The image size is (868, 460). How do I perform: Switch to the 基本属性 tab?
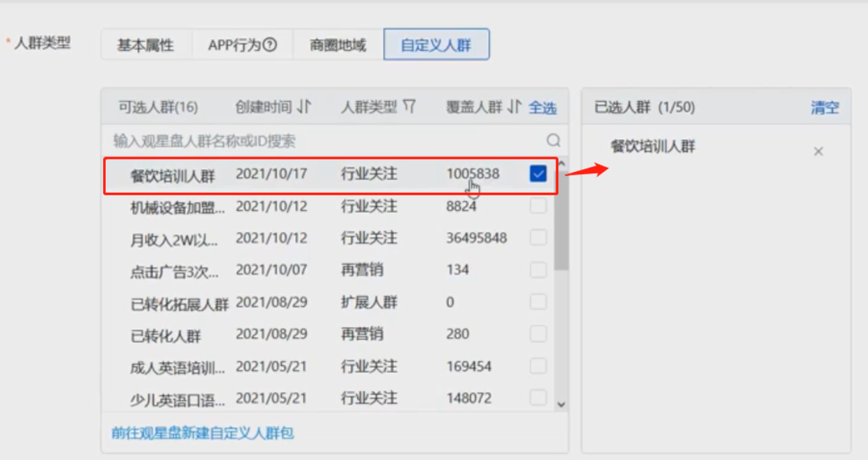click(x=145, y=46)
